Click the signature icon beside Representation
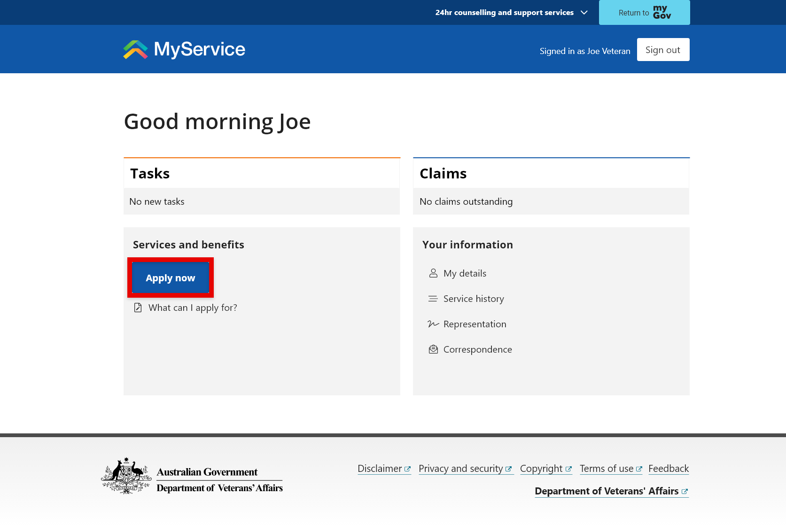Viewport: 786px width, 532px height. 433,324
